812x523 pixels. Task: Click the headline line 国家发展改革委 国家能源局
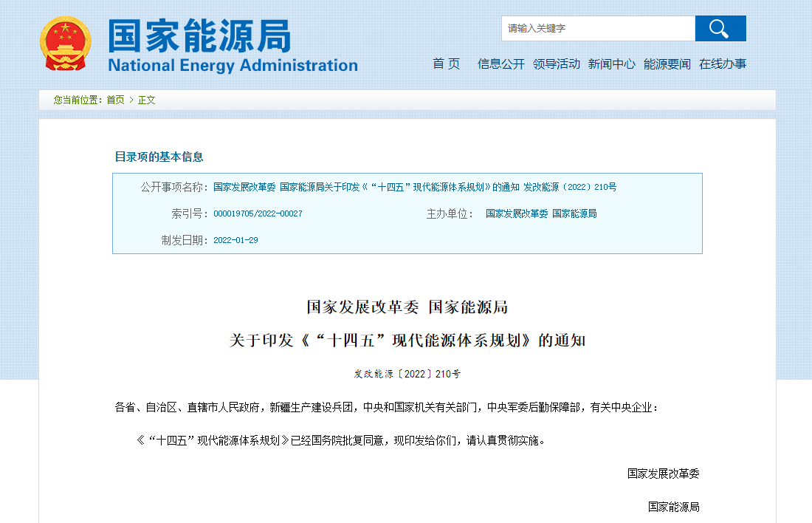407,307
